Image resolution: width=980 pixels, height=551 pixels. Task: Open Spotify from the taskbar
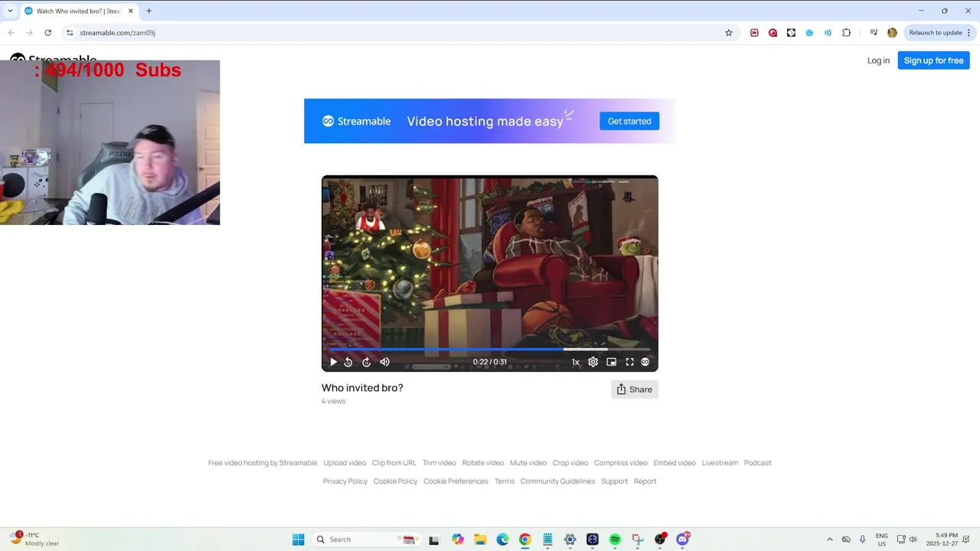tap(615, 540)
